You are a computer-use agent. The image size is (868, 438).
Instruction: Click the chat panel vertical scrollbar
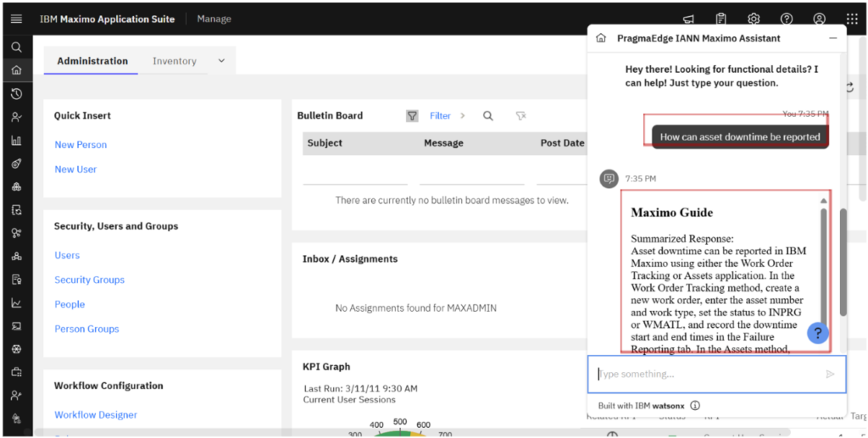(843, 262)
